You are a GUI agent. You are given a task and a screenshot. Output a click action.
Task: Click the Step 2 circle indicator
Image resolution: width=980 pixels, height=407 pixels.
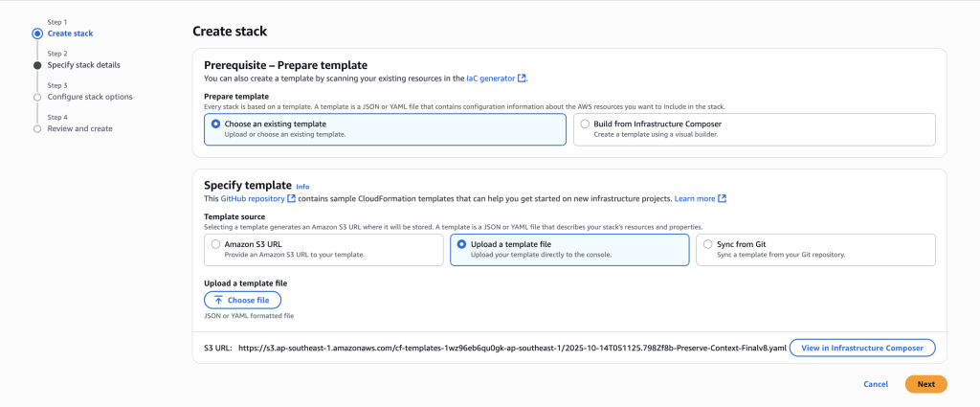click(x=37, y=65)
